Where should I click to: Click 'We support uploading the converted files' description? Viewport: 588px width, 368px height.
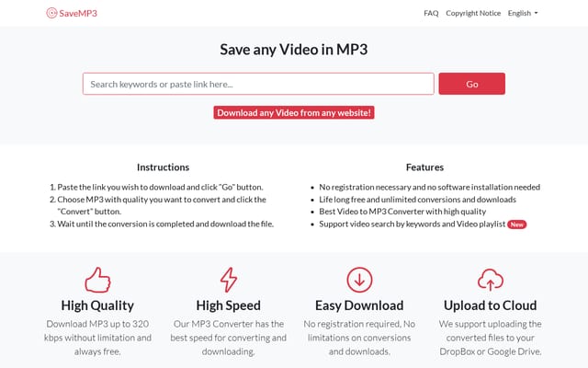tap(490, 338)
